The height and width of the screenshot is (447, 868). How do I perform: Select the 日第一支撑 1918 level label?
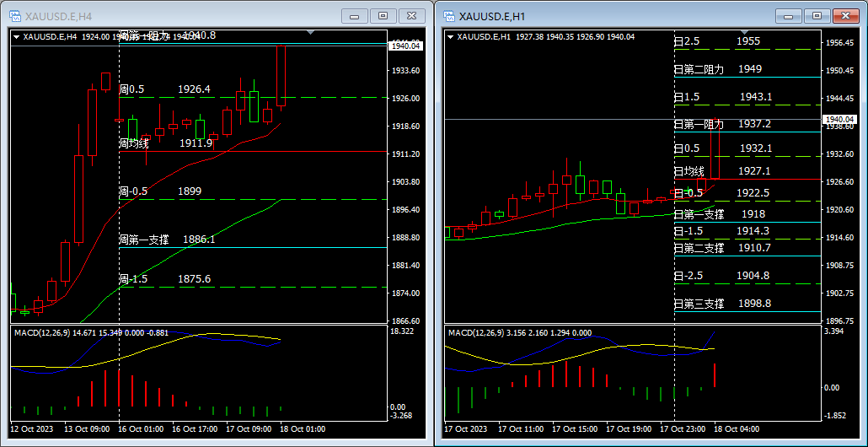click(720, 214)
